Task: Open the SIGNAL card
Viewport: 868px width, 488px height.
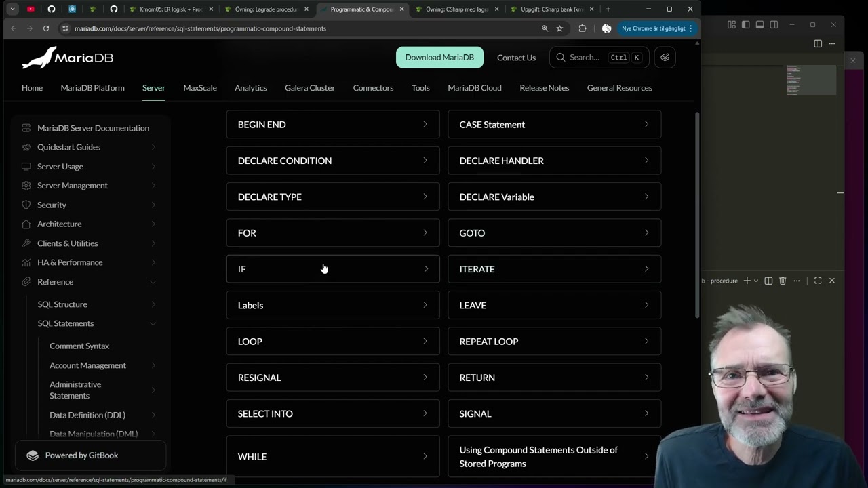Action: (x=555, y=413)
